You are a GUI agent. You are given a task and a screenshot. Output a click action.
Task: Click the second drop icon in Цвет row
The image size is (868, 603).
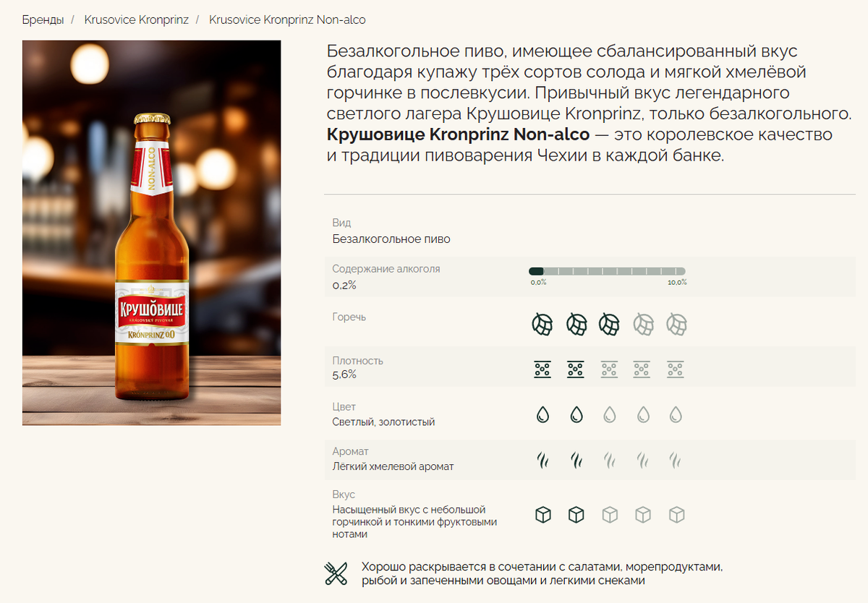[x=576, y=414]
